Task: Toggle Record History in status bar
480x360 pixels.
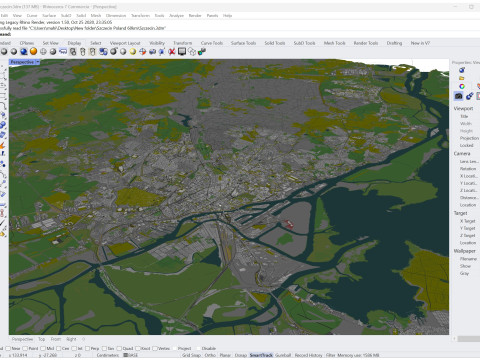Action: point(309,355)
